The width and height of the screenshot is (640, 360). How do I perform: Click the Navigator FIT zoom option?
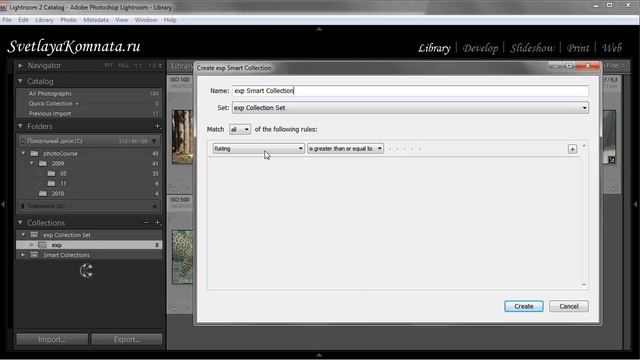[x=109, y=65]
